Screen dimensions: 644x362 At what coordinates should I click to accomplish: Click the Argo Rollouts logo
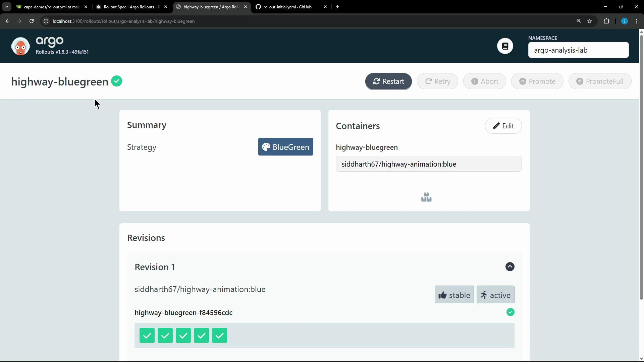click(x=20, y=46)
